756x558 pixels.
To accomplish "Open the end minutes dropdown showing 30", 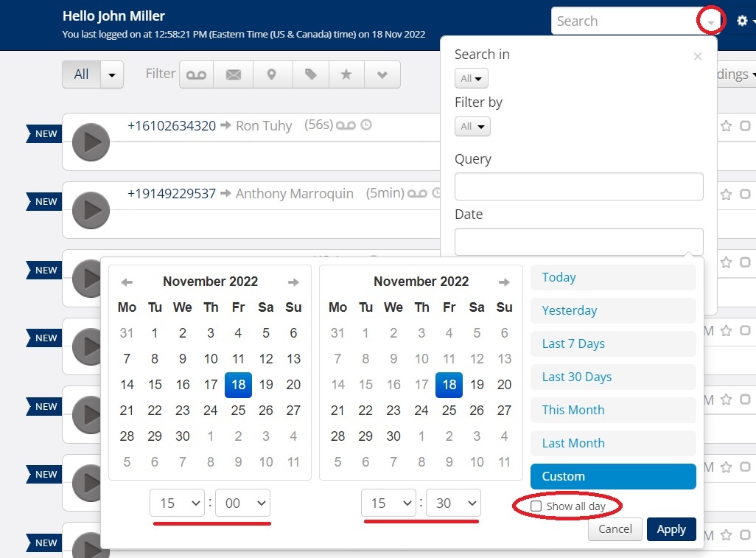I will 453,503.
